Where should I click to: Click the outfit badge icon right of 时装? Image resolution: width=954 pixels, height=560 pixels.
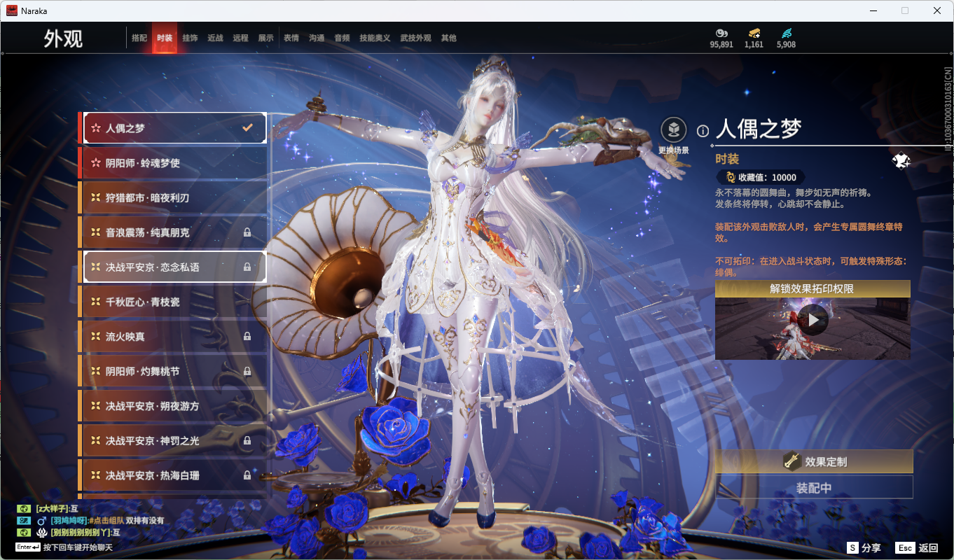coord(901,161)
